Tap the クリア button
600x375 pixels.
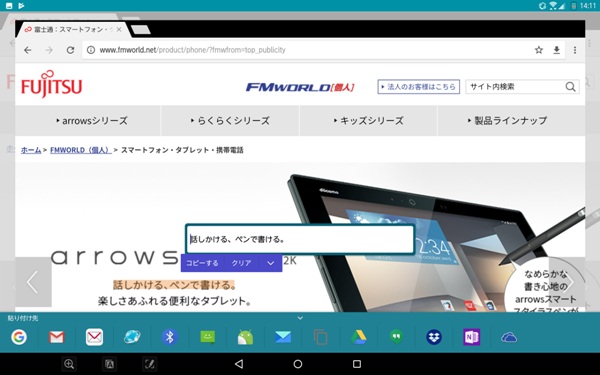241,263
